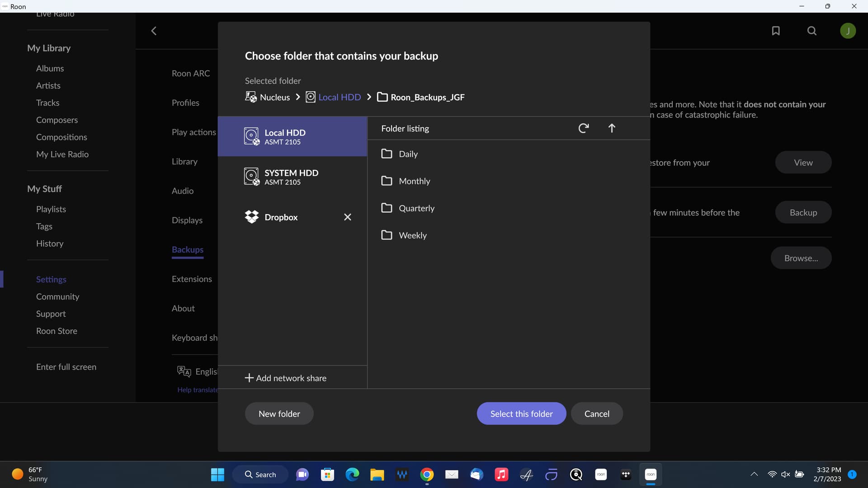Open the user profile avatar J
This screenshot has width=868, height=488.
coord(848,31)
